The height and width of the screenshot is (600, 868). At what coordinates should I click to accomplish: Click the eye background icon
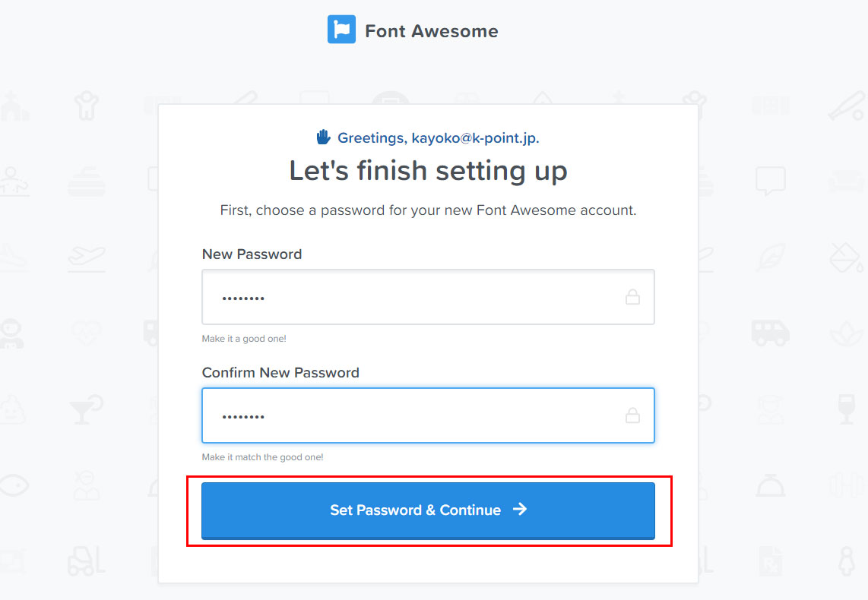(13, 484)
